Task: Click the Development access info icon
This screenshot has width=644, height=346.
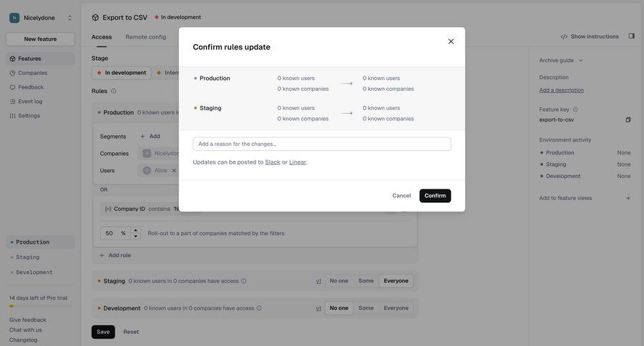Action: tap(259, 308)
